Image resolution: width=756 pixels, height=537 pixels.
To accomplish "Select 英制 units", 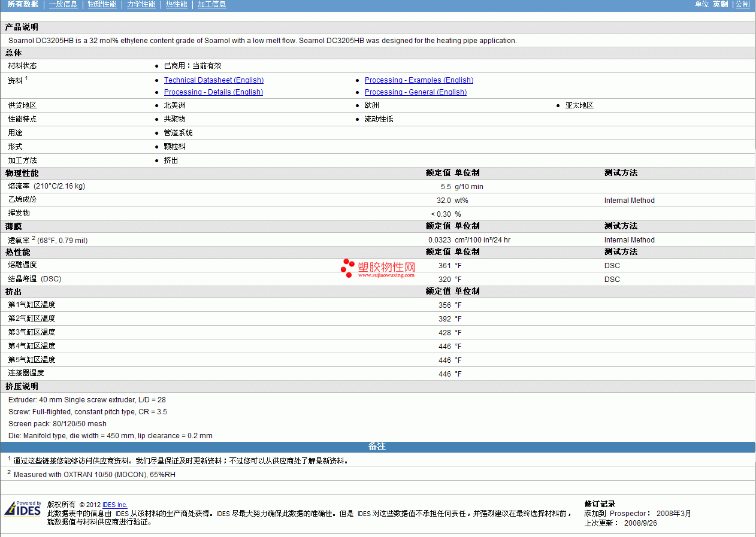I will click(x=720, y=4).
